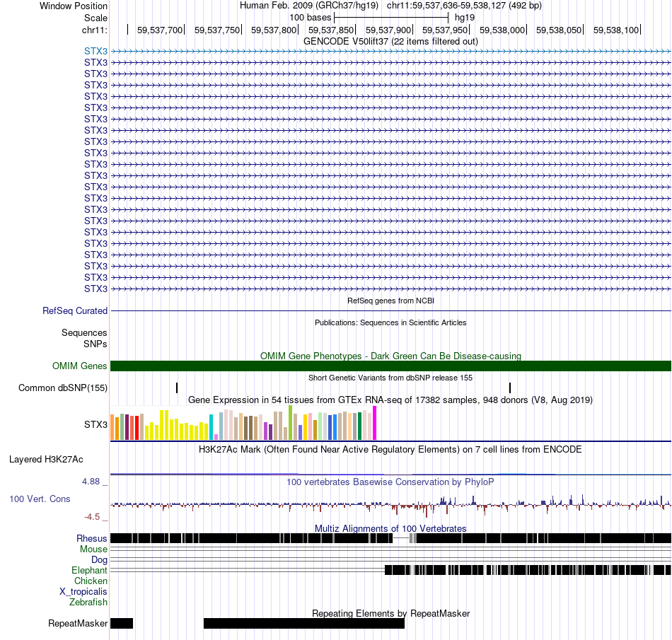Open Repeating Elements by RepeatMasker title
Screen dimensions: 672x640
(390, 613)
